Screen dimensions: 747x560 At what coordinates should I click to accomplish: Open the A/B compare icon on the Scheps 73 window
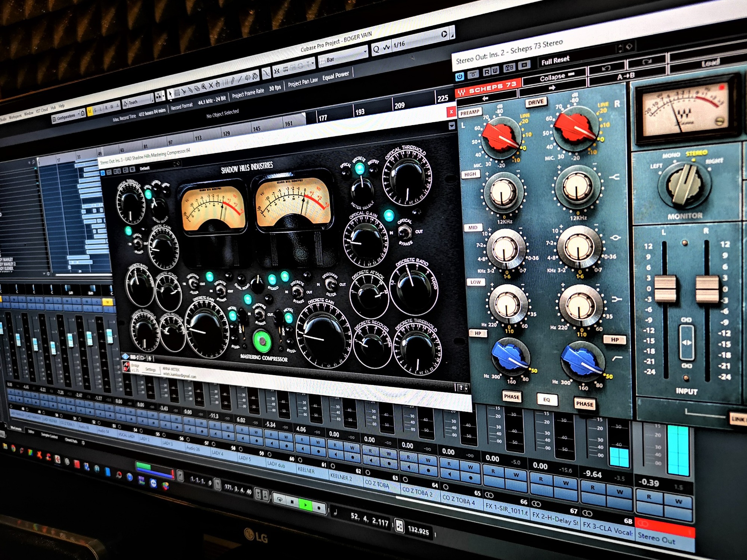tap(509, 67)
